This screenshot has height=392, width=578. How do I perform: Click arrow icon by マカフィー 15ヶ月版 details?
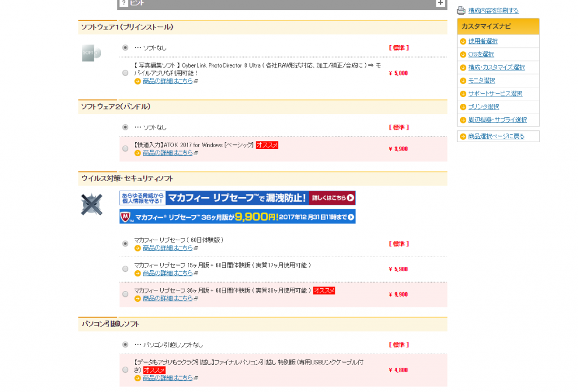(138, 274)
